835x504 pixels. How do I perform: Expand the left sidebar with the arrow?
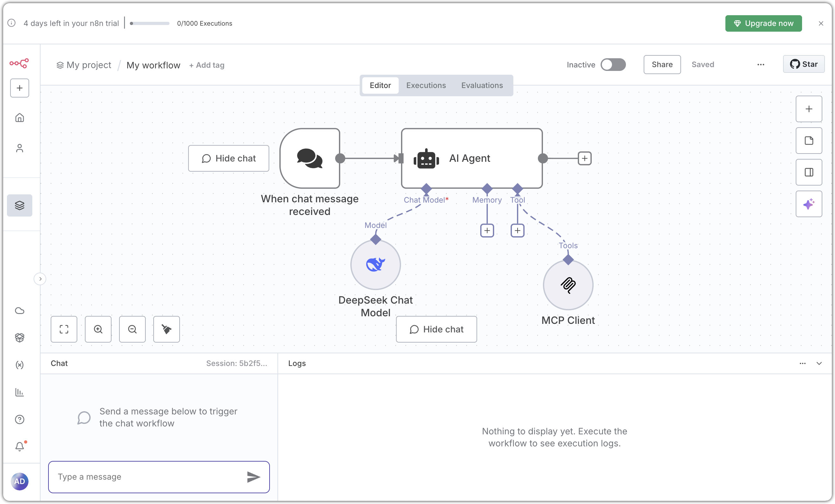pyautogui.click(x=40, y=279)
